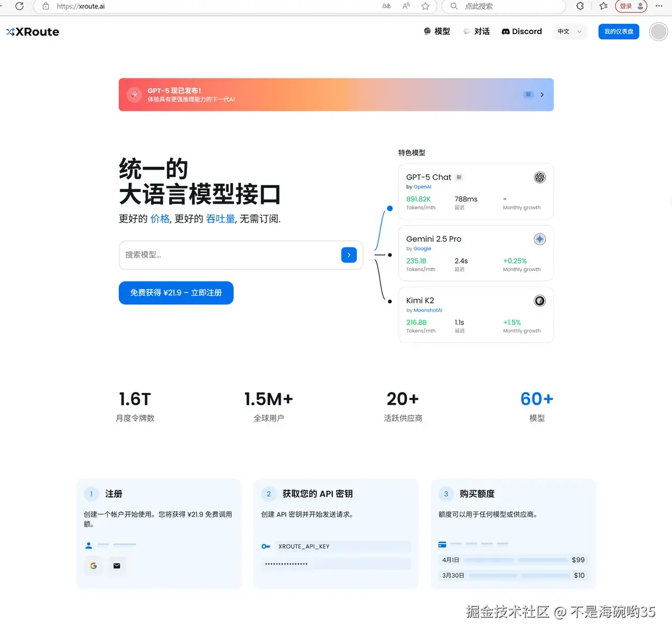Click the rocket icon on the GPT-5 banner
The height and width of the screenshot is (636, 672).
134,95
